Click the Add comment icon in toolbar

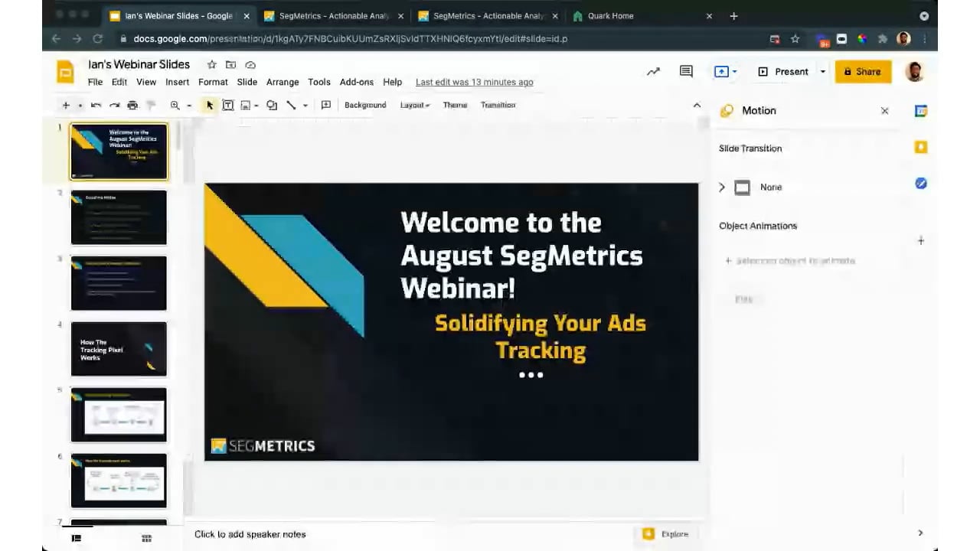[x=325, y=106]
